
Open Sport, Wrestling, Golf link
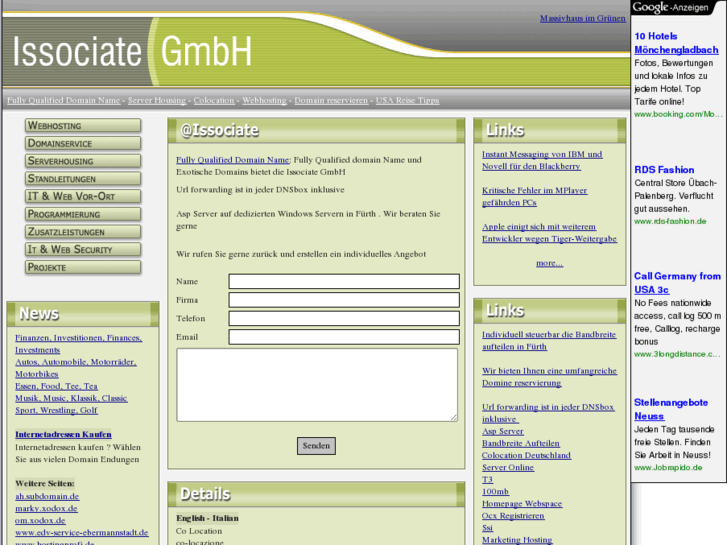[56, 410]
